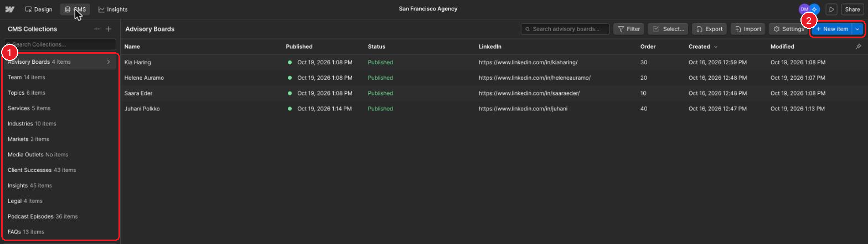Switch to the Design tab
Viewport: 868px width, 244px height.
click(39, 9)
